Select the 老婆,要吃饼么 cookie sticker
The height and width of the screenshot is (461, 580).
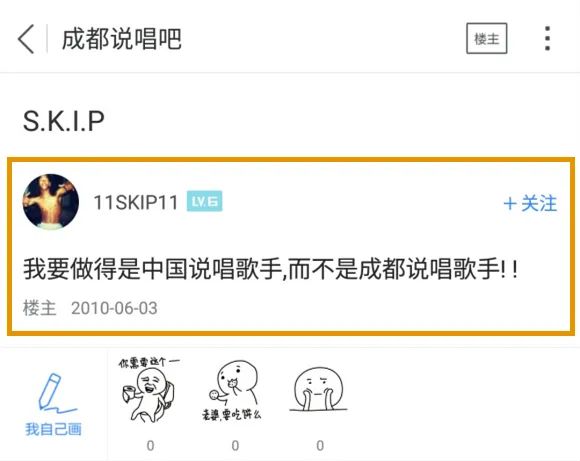coord(233,391)
